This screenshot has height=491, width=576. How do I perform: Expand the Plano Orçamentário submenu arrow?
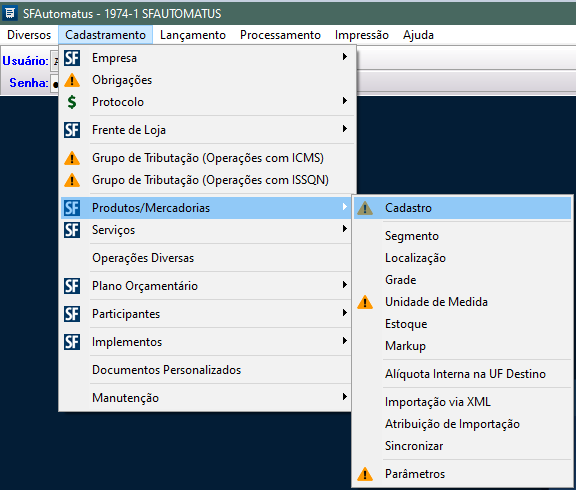[345, 285]
